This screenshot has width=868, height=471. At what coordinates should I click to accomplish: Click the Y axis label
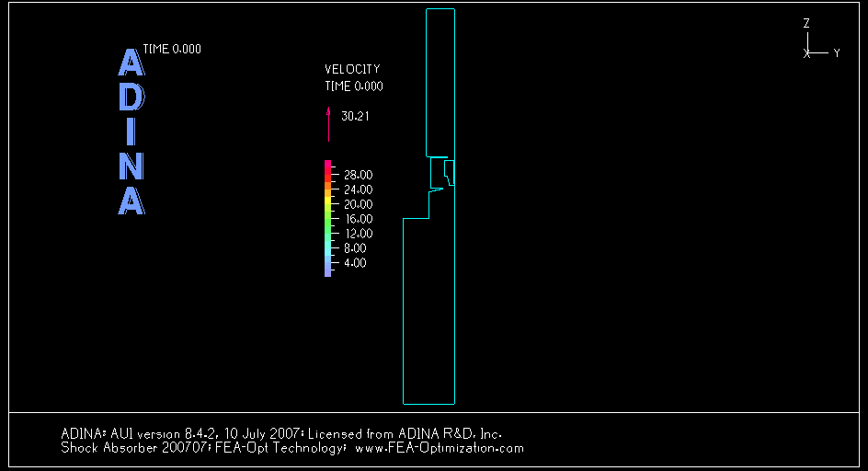837,53
